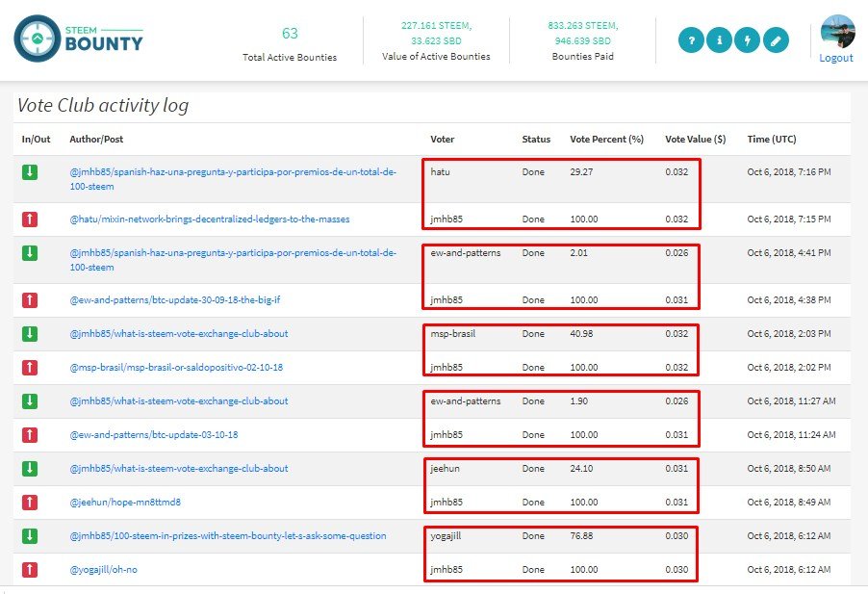Open what-is-steem-vote-exchange-club post at 2:03 PM
This screenshot has width=868, height=594.
[x=179, y=334]
